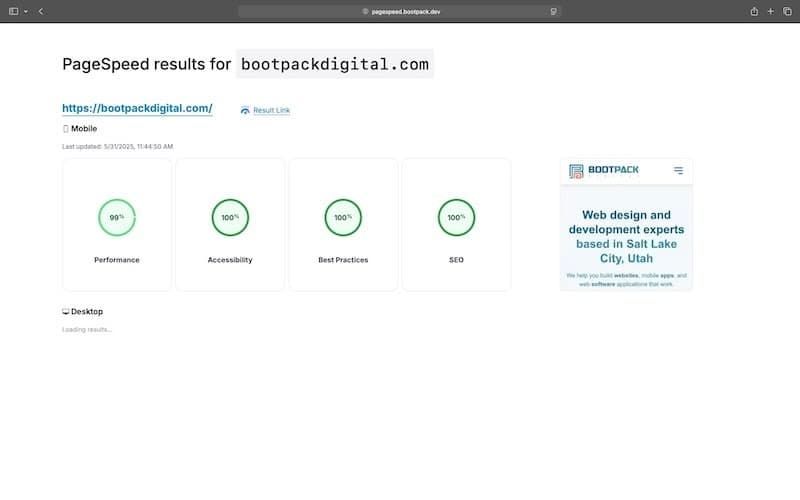Viewport: 800px width, 500px height.
Task: Click the reader icon in address bar
Action: pos(553,11)
